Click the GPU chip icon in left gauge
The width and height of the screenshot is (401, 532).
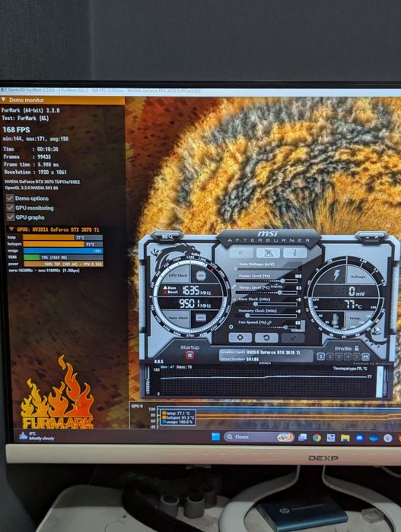tap(201, 276)
